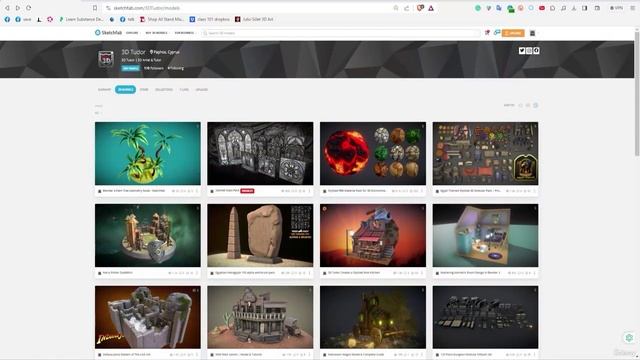Click the Search 3D models field
This screenshot has height=360, width=640.
(341, 33)
